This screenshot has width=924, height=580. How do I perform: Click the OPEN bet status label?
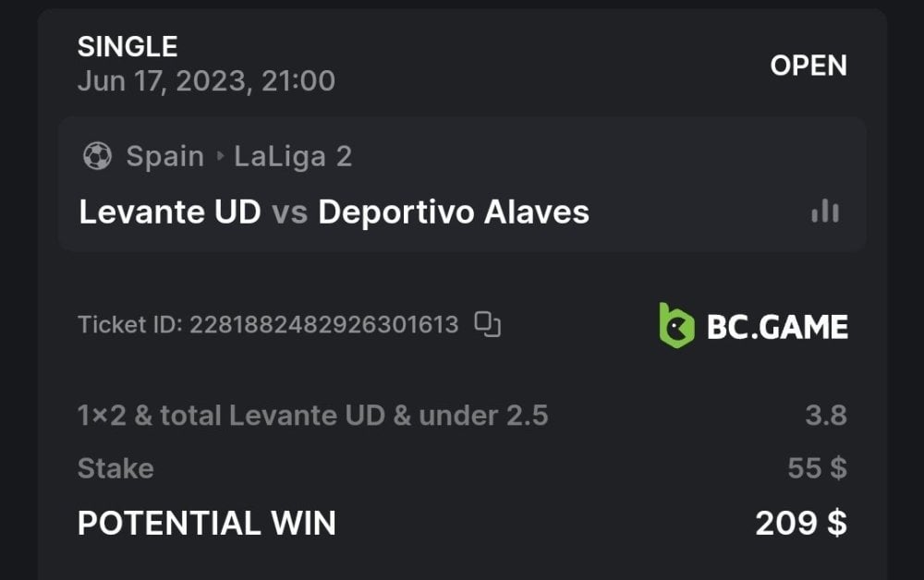pyautogui.click(x=808, y=66)
